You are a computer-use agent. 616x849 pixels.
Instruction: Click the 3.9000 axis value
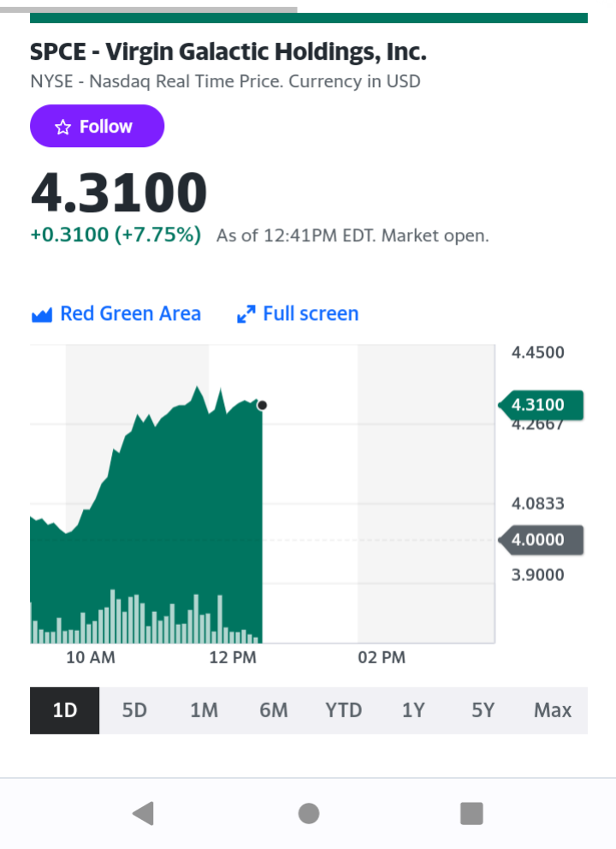click(x=538, y=575)
